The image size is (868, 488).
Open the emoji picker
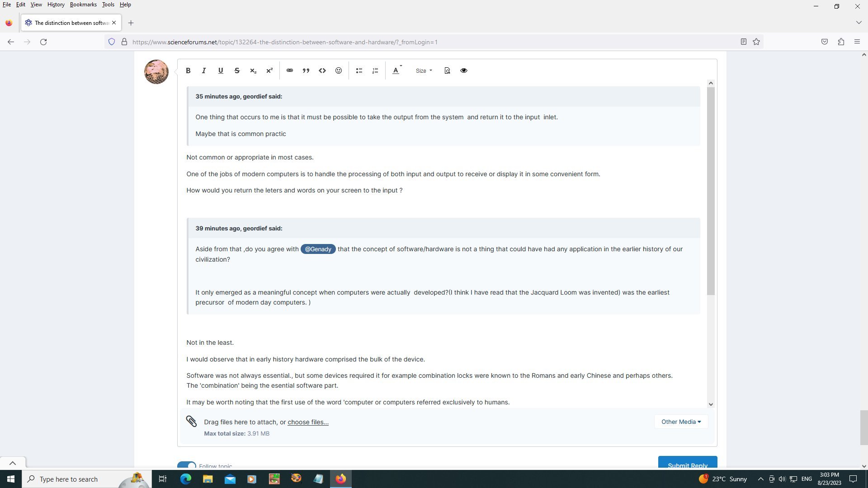pyautogui.click(x=339, y=70)
